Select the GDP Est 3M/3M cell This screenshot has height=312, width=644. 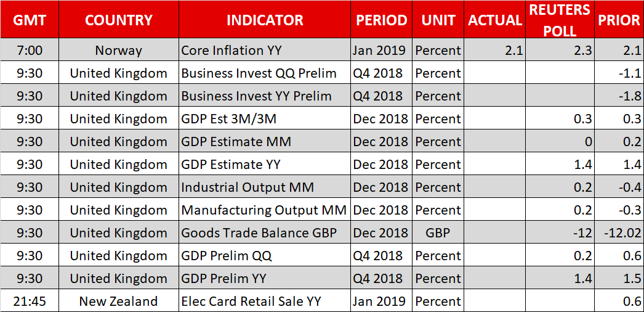(x=265, y=119)
